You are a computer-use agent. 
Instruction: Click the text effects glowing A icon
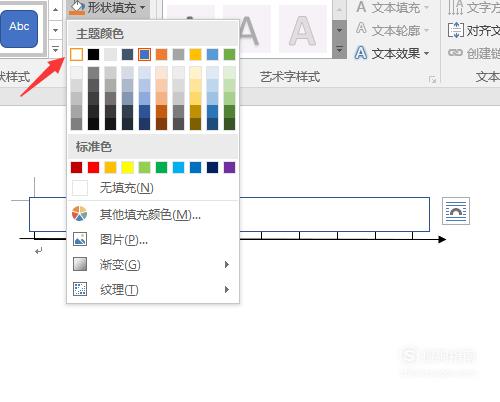tap(361, 53)
